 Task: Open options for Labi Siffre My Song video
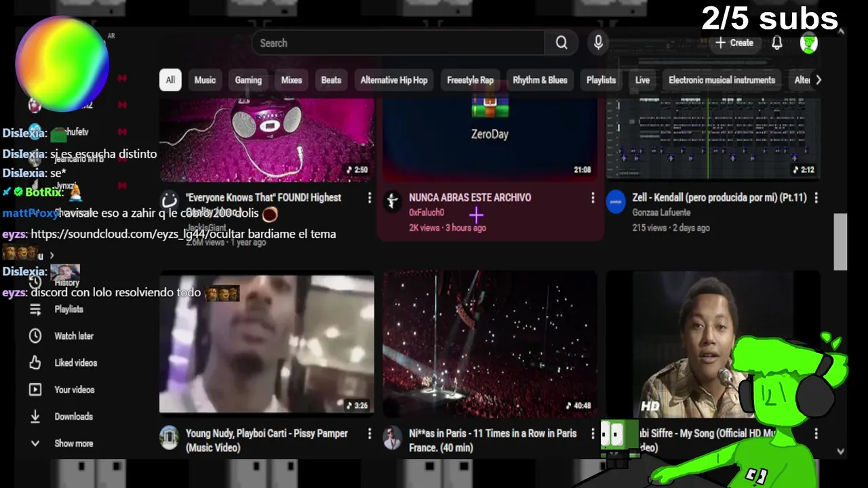(x=815, y=434)
